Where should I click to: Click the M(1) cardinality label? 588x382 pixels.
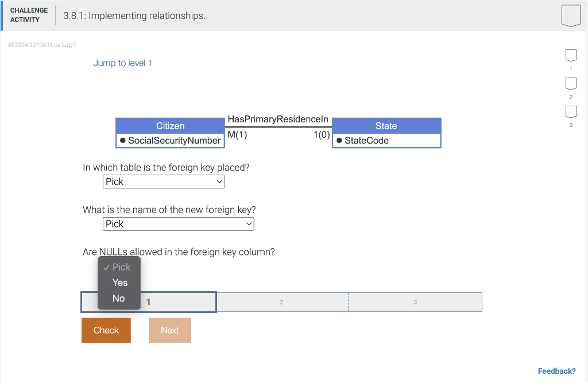(237, 134)
